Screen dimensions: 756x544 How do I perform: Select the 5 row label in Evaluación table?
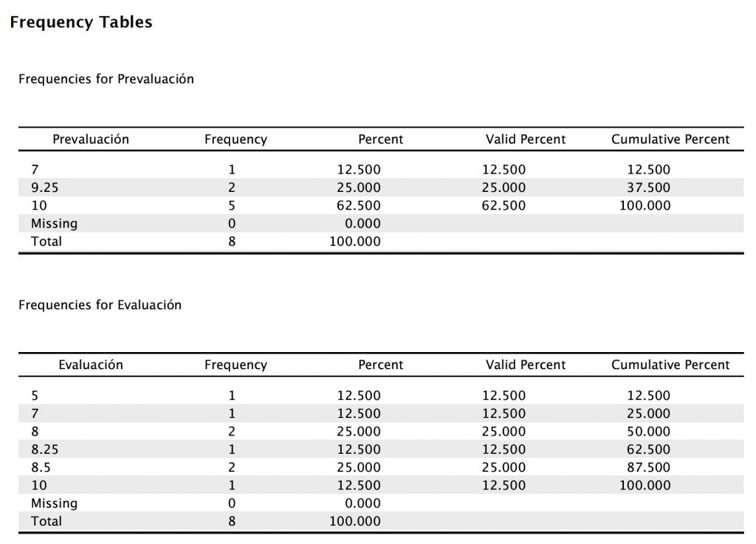point(35,396)
